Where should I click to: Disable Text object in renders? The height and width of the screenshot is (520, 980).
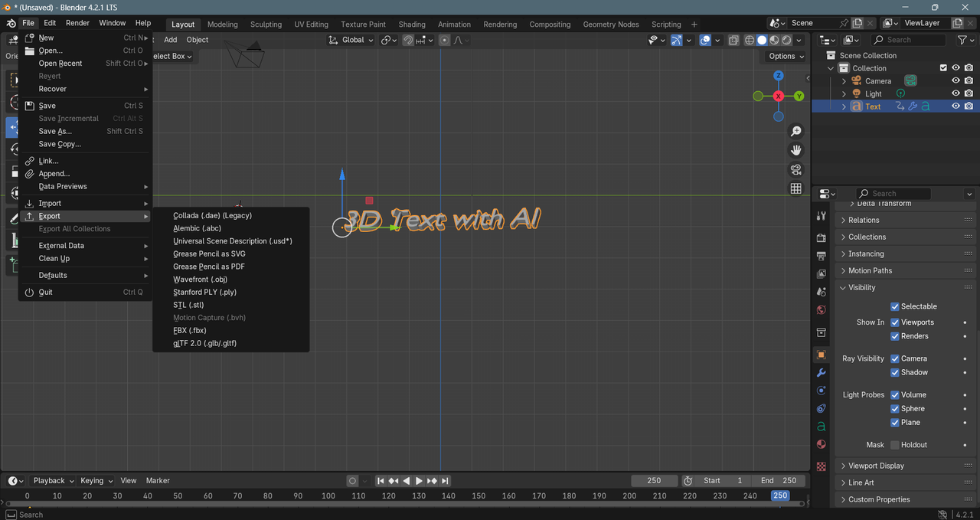pyautogui.click(x=969, y=106)
